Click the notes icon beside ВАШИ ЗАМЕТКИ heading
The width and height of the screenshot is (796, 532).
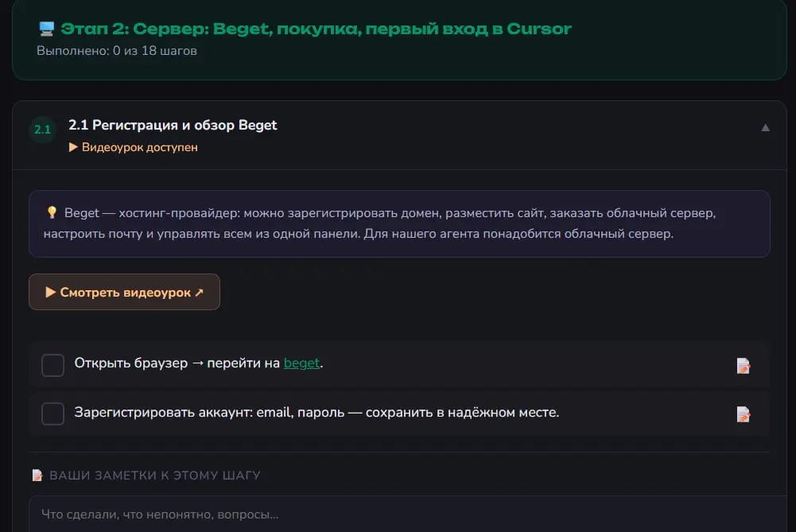pos(37,476)
